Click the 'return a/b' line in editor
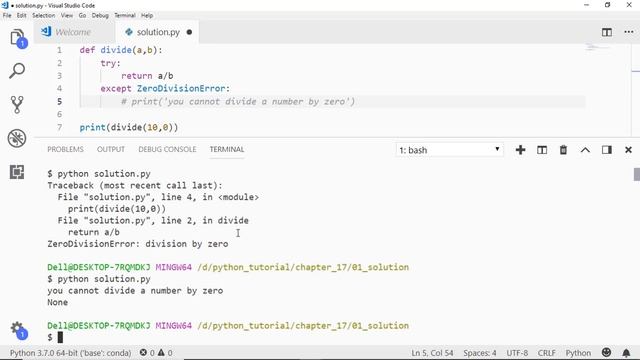Image resolution: width=640 pixels, height=360 pixels. click(x=147, y=76)
